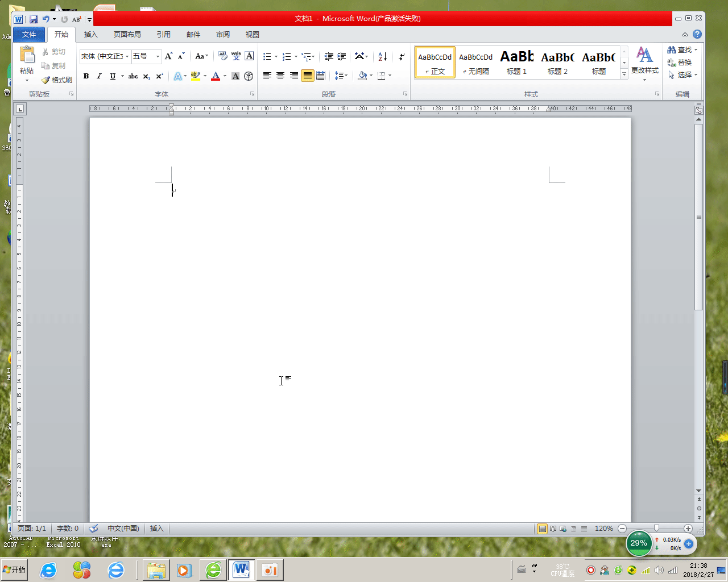Click the Replace (替换) button
This screenshot has height=582, width=728.
pos(680,63)
